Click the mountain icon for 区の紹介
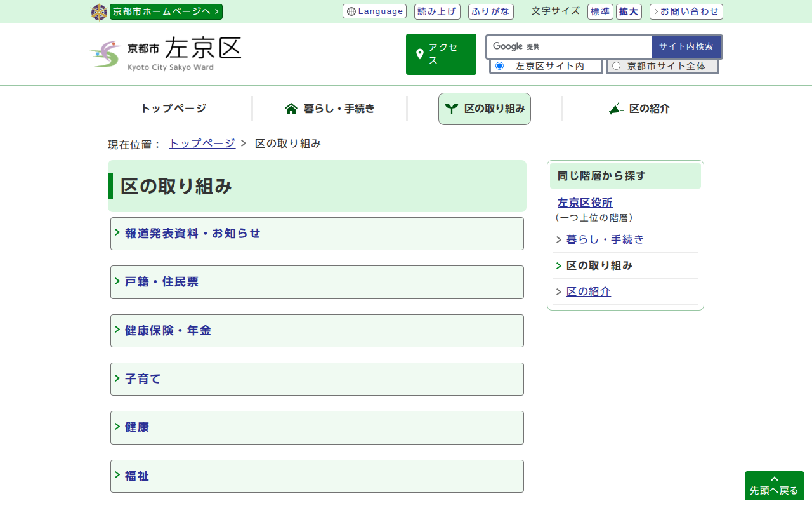Viewport: 812px width, 508px height. point(615,109)
